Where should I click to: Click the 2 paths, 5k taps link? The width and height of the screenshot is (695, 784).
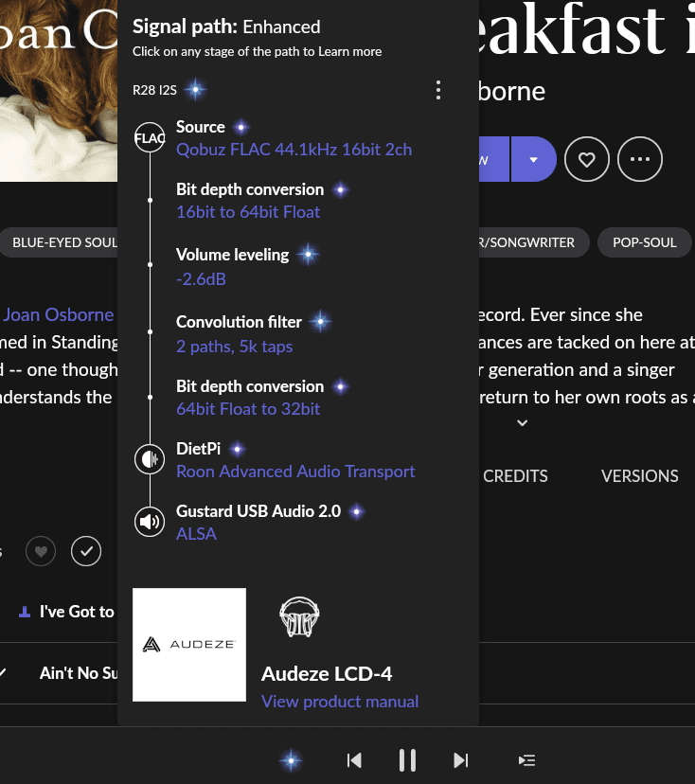point(235,347)
